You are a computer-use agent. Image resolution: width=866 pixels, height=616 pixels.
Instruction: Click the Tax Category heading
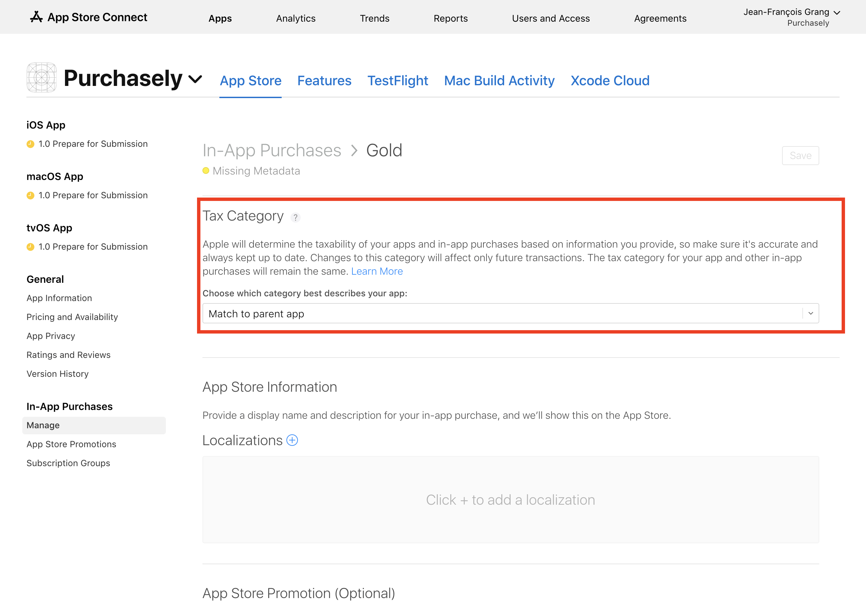pyautogui.click(x=243, y=216)
